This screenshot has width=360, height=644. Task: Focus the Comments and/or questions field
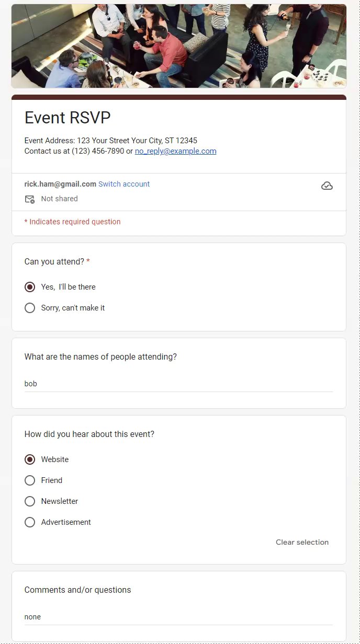point(178,617)
